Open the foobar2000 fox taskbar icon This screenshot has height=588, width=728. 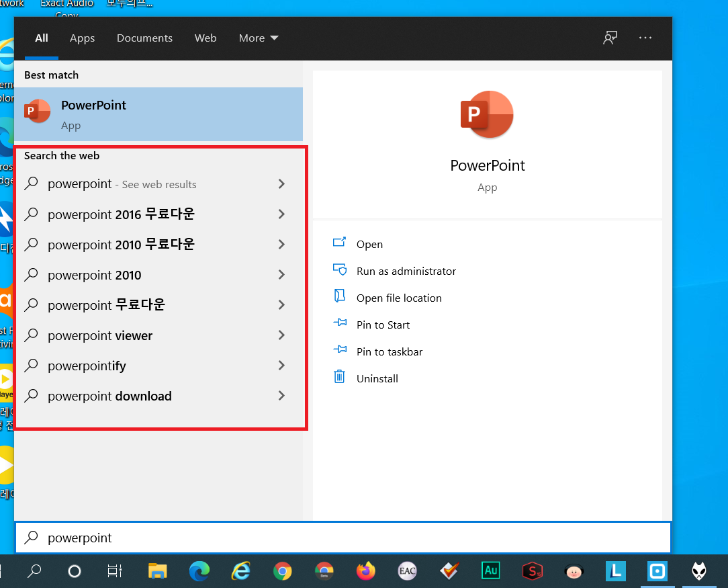(x=698, y=571)
